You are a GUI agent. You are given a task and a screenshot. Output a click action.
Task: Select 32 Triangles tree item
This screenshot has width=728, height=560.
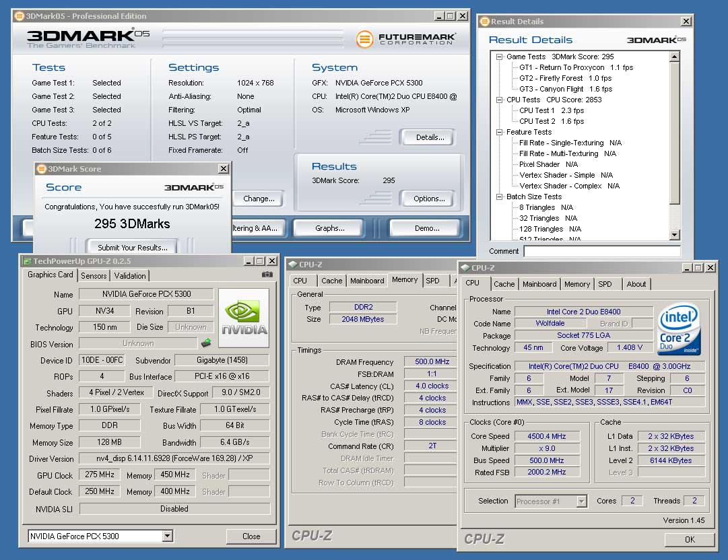coord(548,218)
